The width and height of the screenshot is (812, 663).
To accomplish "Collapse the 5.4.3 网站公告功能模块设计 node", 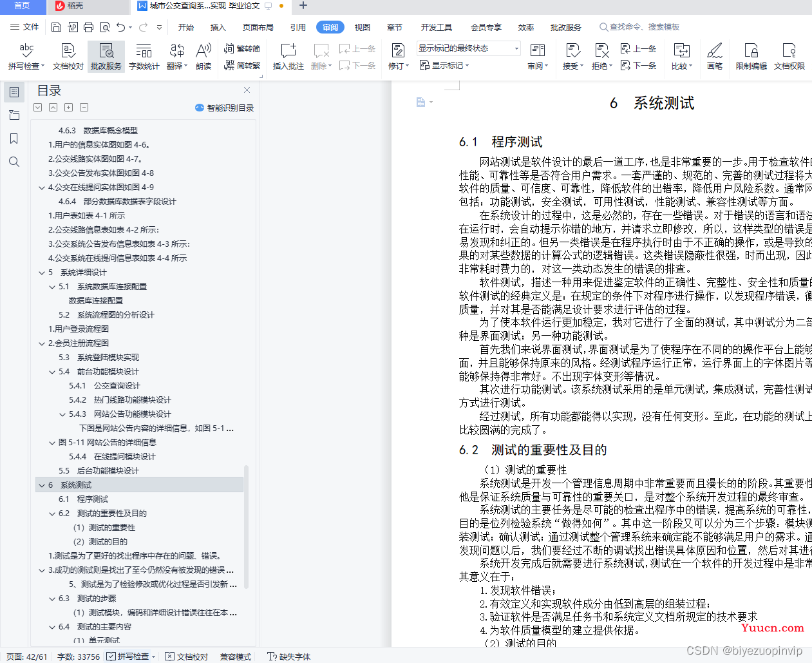I will [62, 414].
